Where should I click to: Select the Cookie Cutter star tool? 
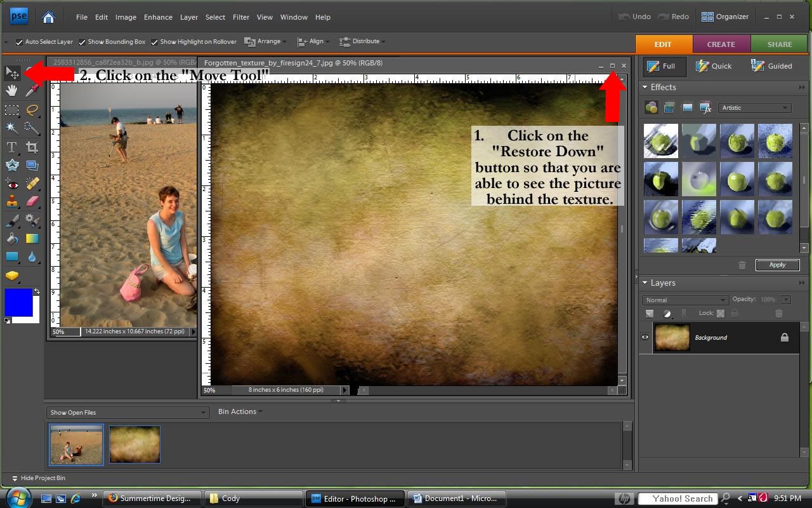click(x=12, y=165)
